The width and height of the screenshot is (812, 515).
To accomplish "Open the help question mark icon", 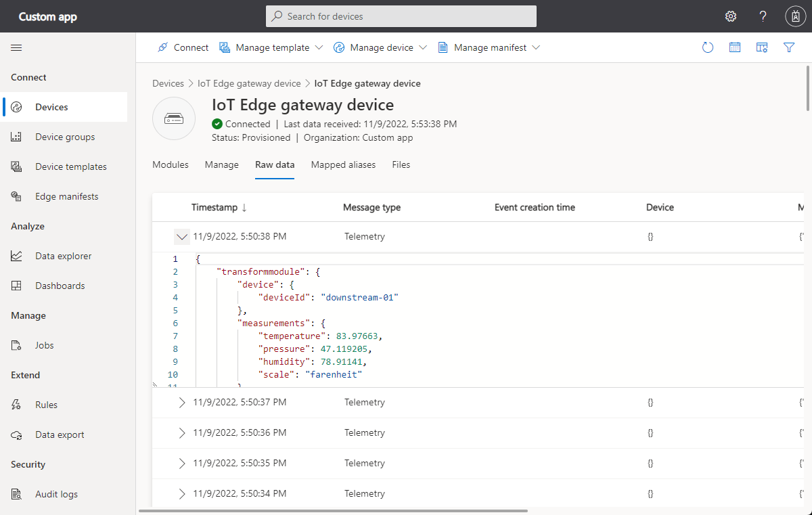I will click(x=763, y=16).
